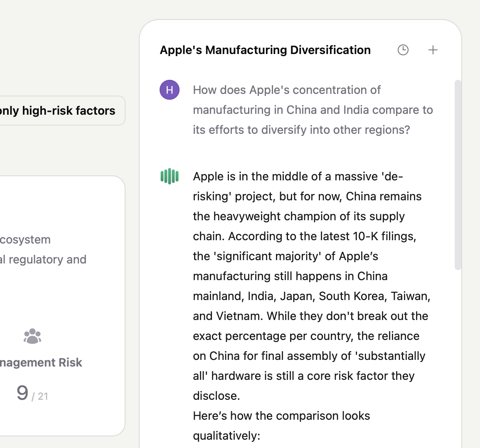Open chat history with the clock icon
Image resolution: width=480 pixels, height=448 pixels.
[403, 50]
